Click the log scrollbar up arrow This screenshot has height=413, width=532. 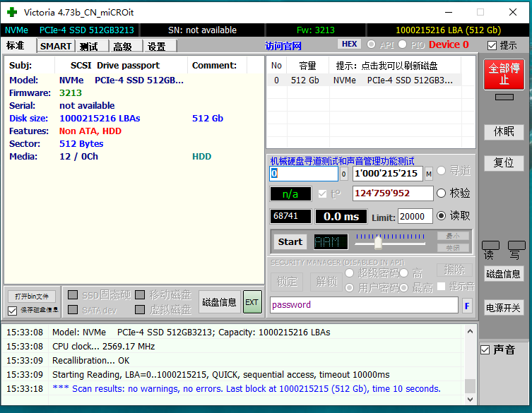[x=470, y=332]
